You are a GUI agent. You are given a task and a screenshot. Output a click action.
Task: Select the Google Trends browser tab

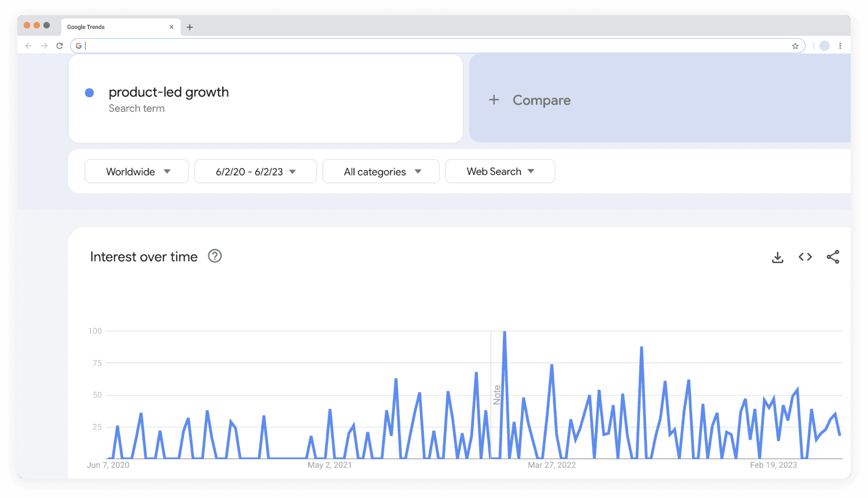click(x=120, y=27)
